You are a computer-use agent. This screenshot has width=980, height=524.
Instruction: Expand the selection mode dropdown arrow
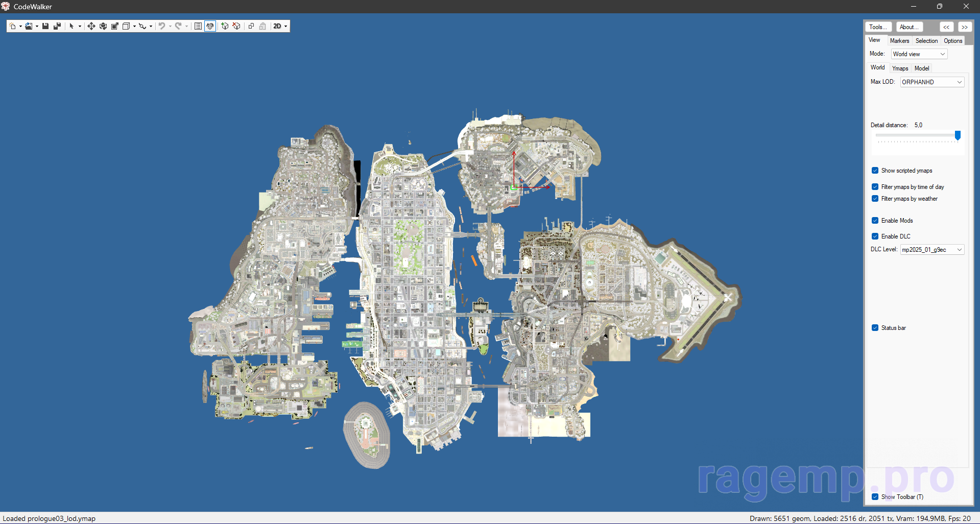[80, 27]
